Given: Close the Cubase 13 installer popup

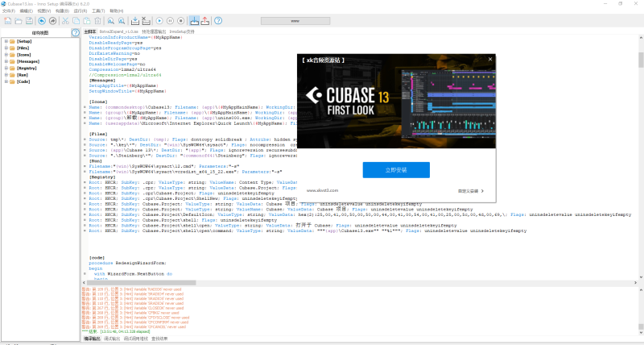Looking at the screenshot, I should 490,59.
